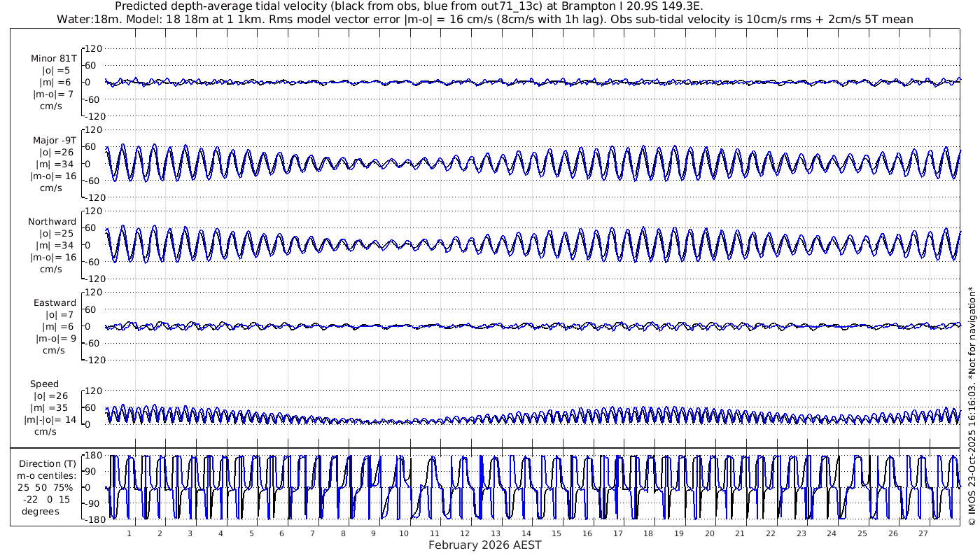The width and height of the screenshot is (980, 560).
Task: Click the day '15' date tick label
Action: click(556, 533)
